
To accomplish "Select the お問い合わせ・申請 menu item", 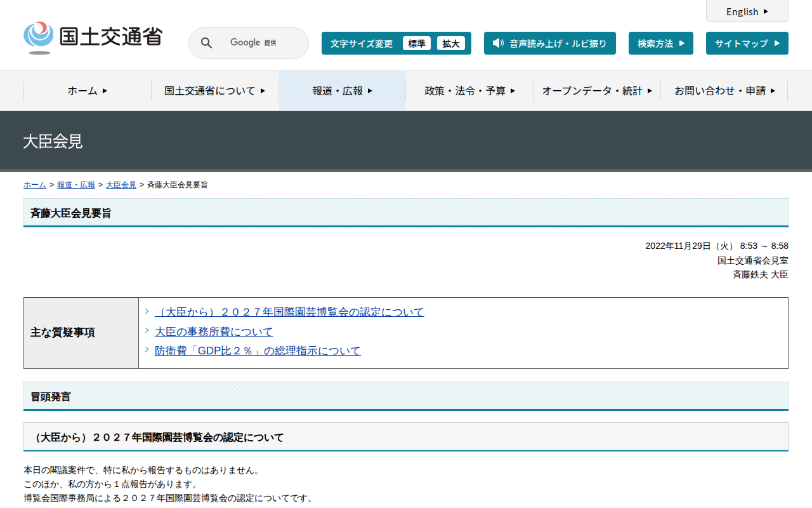I will click(724, 91).
